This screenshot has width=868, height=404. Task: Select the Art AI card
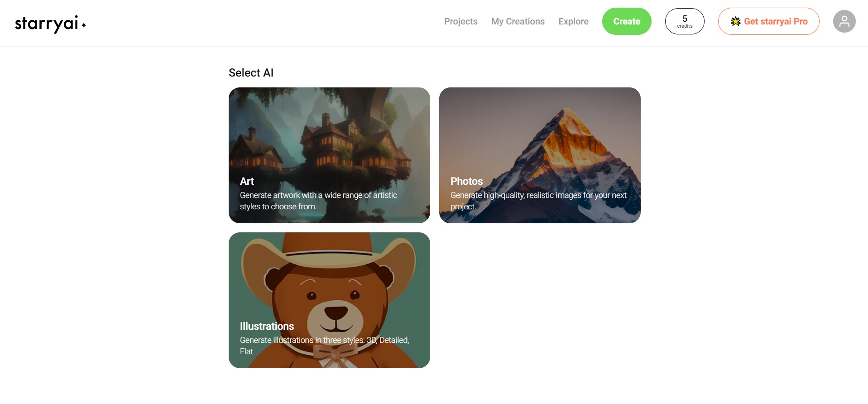point(329,136)
